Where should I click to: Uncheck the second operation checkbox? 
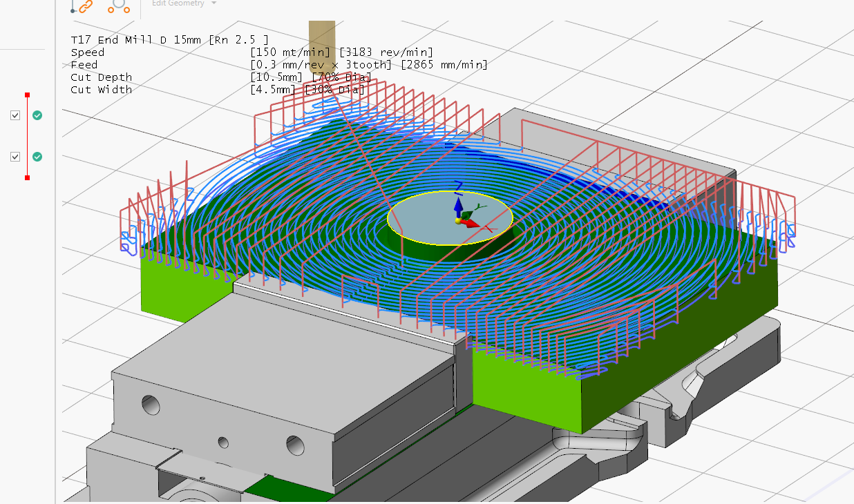[x=15, y=157]
